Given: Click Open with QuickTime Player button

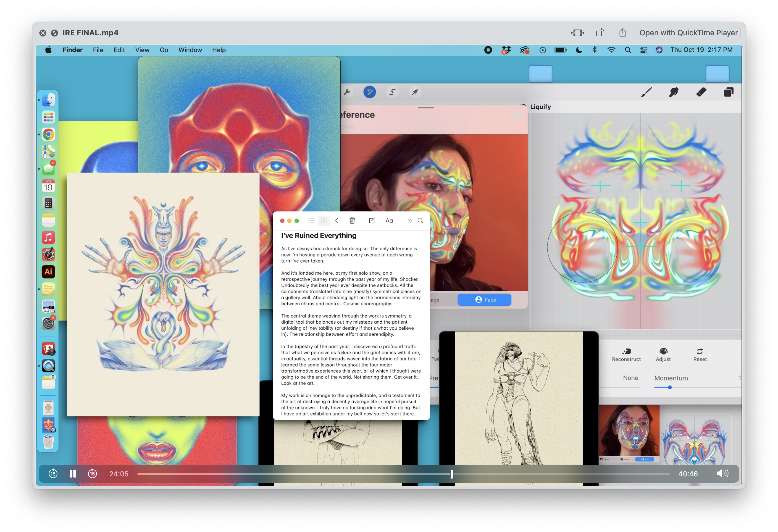Looking at the screenshot, I should pos(688,33).
